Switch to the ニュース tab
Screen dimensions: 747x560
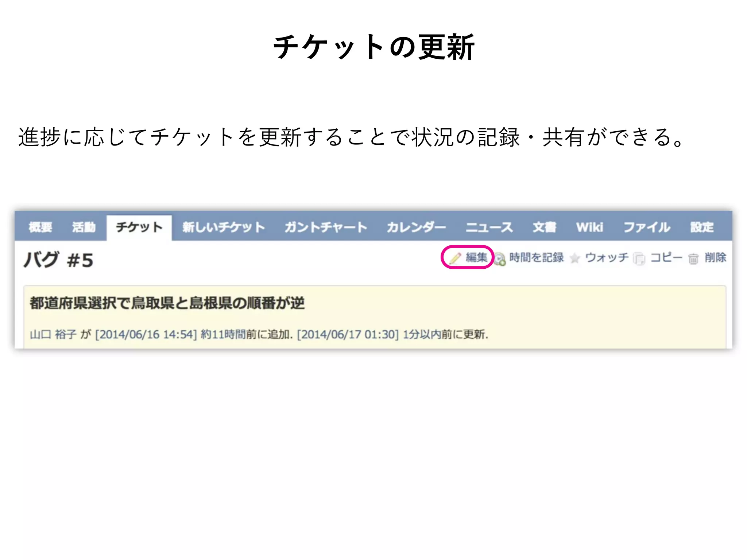[x=489, y=227]
